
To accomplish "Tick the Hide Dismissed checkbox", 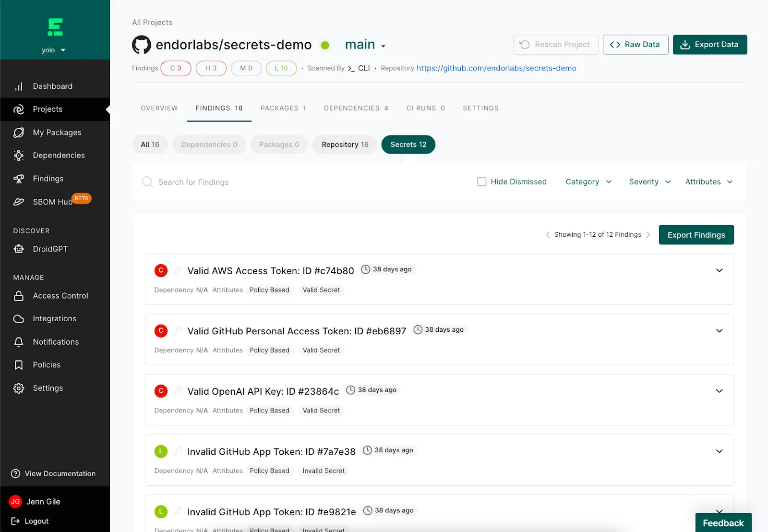I will pos(482,181).
